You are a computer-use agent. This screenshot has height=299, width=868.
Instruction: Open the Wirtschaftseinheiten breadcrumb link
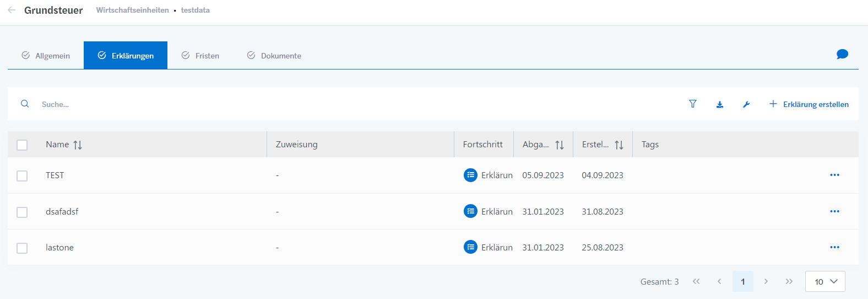(132, 10)
